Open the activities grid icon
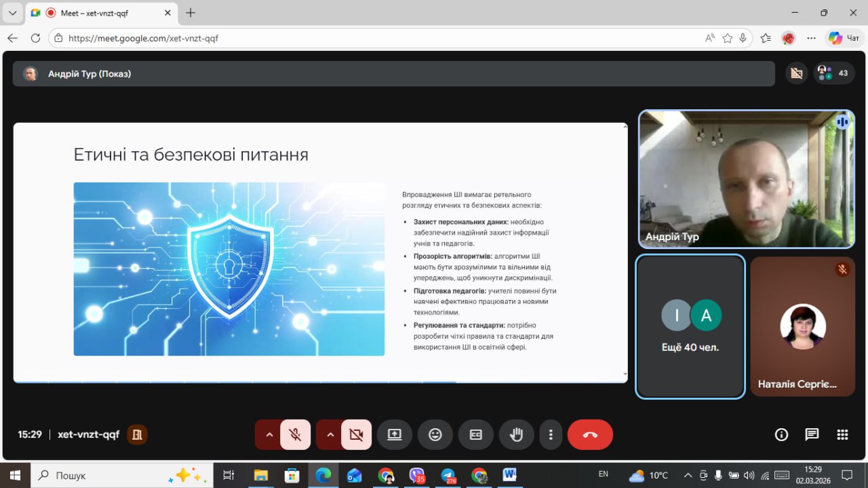 [x=842, y=434]
